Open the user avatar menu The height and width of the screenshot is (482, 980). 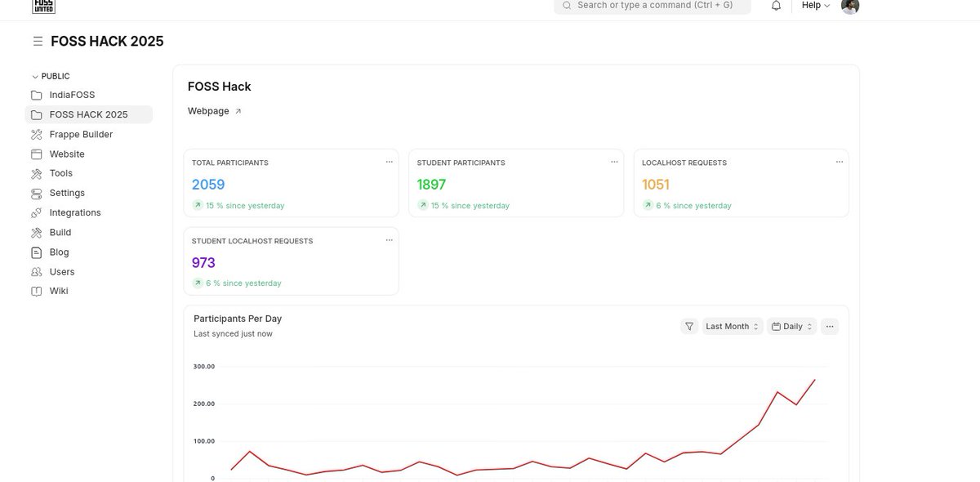[850, 6]
